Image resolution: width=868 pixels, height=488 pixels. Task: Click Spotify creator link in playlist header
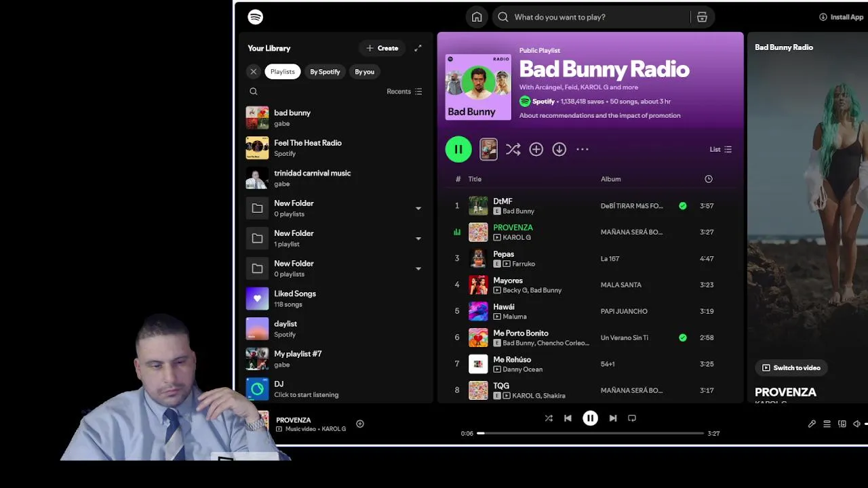543,102
